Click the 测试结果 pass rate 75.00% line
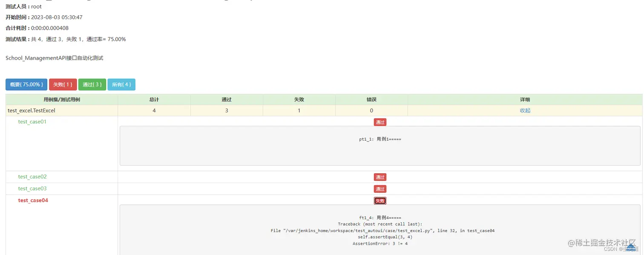This screenshot has height=255, width=644. [66, 39]
